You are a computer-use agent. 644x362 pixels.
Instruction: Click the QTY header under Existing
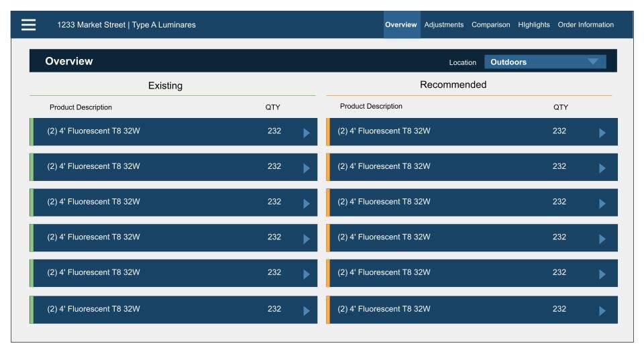272,107
